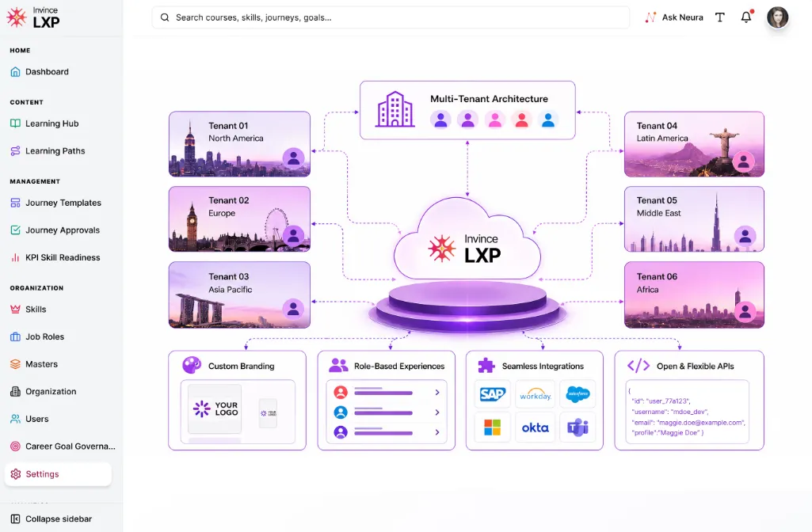
Task: Select Tenant 06 Africa card
Action: (x=694, y=295)
